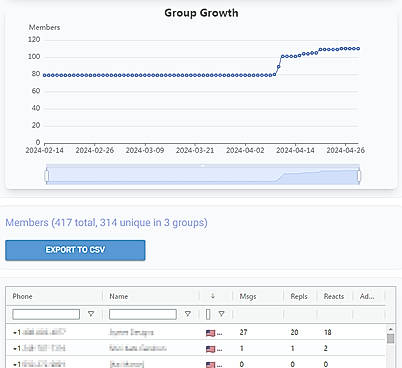The image size is (402, 368).
Task: Click the last data point on growth line
Action: point(358,49)
